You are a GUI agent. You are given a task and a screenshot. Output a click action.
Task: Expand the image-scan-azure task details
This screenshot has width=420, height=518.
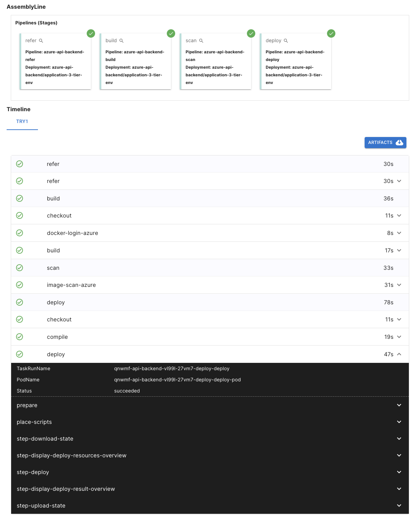[399, 285]
